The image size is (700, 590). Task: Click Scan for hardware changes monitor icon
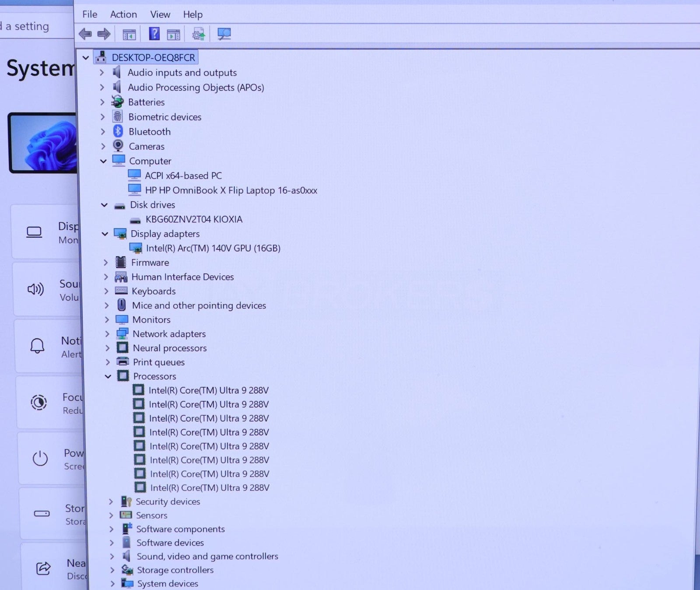pyautogui.click(x=224, y=34)
